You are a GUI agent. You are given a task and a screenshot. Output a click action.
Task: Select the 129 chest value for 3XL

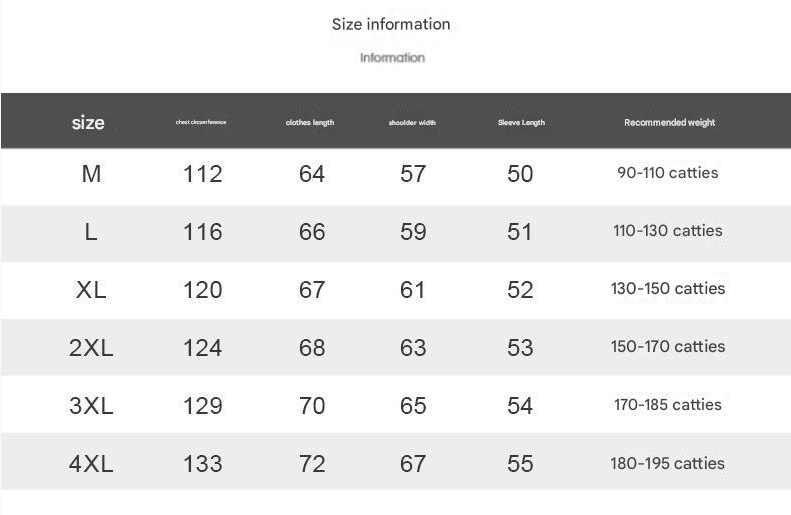point(203,406)
